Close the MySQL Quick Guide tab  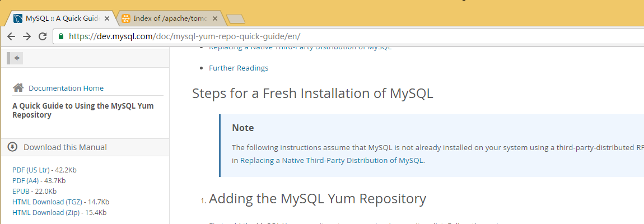coord(107,18)
